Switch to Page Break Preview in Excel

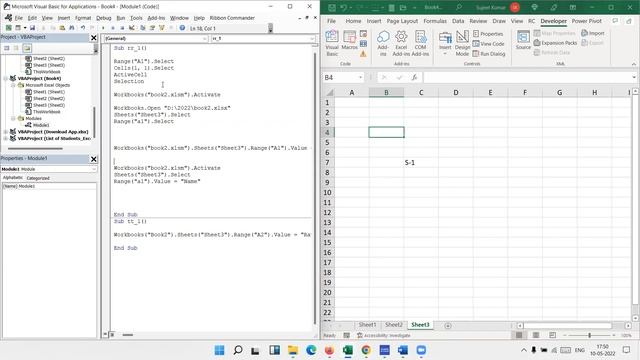[x=552, y=335]
